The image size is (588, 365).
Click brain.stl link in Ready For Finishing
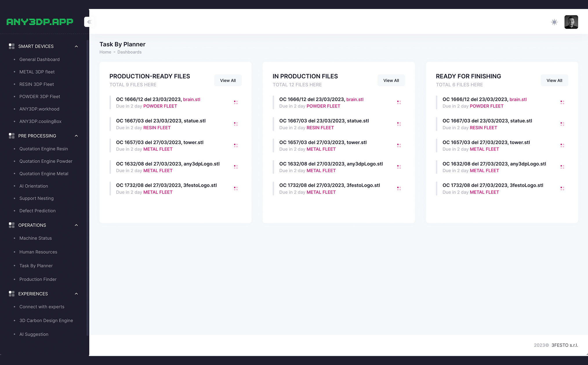tap(518, 99)
